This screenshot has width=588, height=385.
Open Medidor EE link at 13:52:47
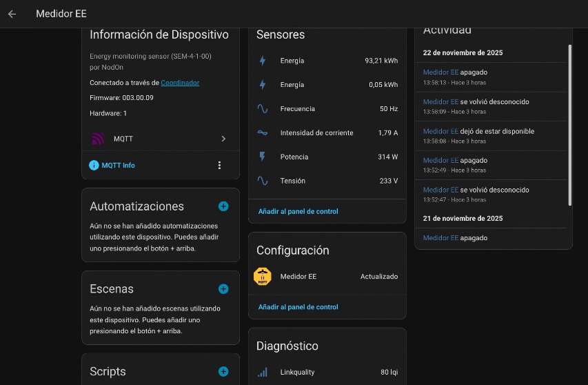click(x=440, y=190)
